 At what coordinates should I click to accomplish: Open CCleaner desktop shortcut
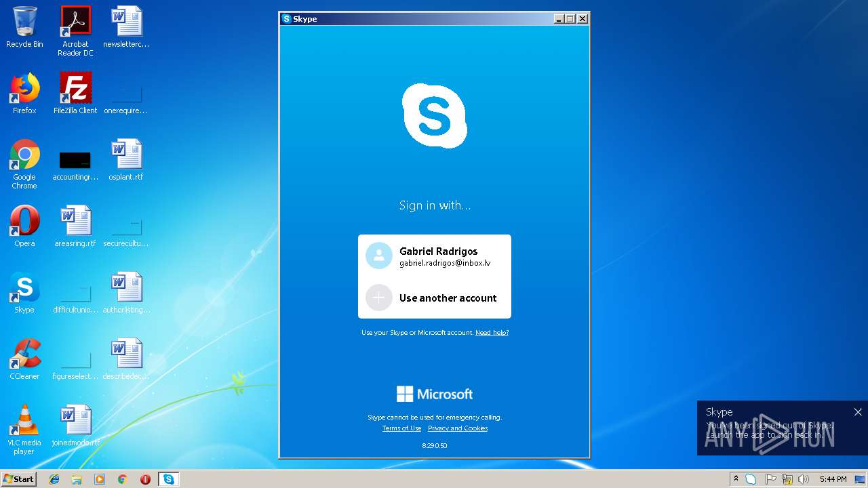pyautogui.click(x=24, y=359)
